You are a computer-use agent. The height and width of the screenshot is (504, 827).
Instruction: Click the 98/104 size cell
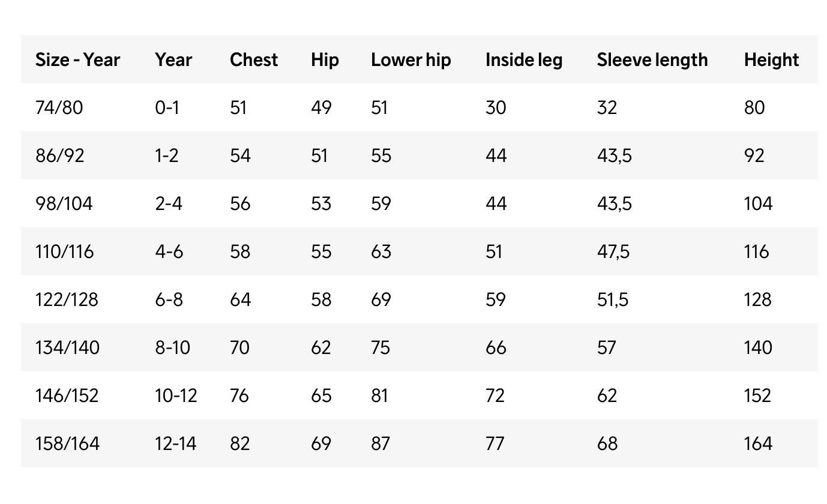(x=64, y=204)
